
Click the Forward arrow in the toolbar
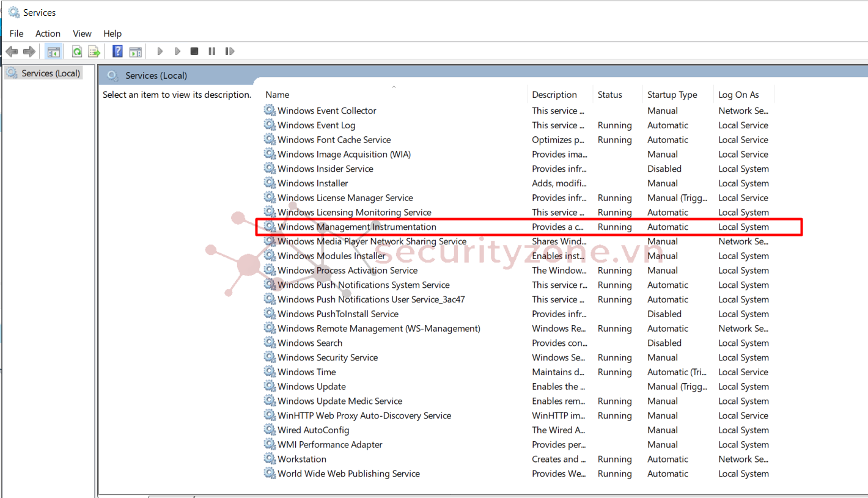click(x=29, y=51)
